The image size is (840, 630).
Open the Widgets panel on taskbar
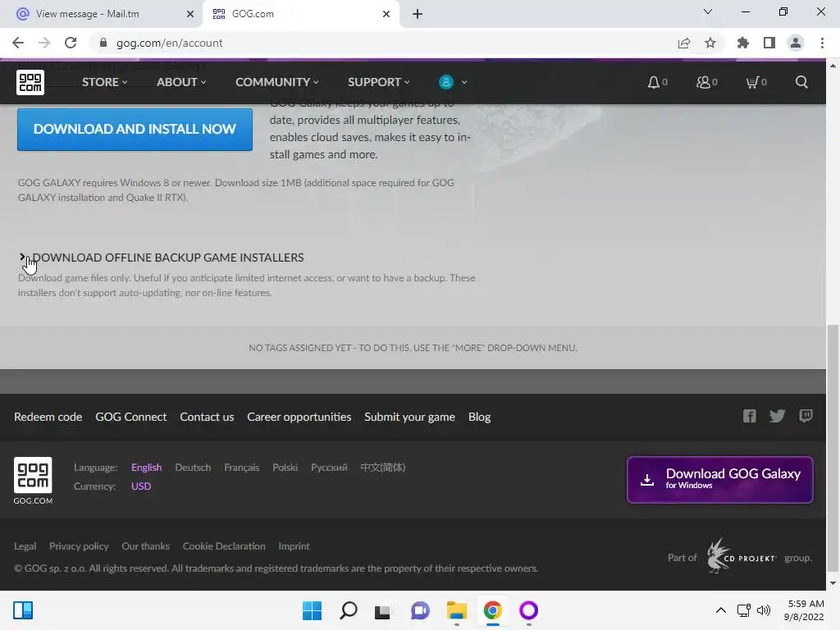23,610
